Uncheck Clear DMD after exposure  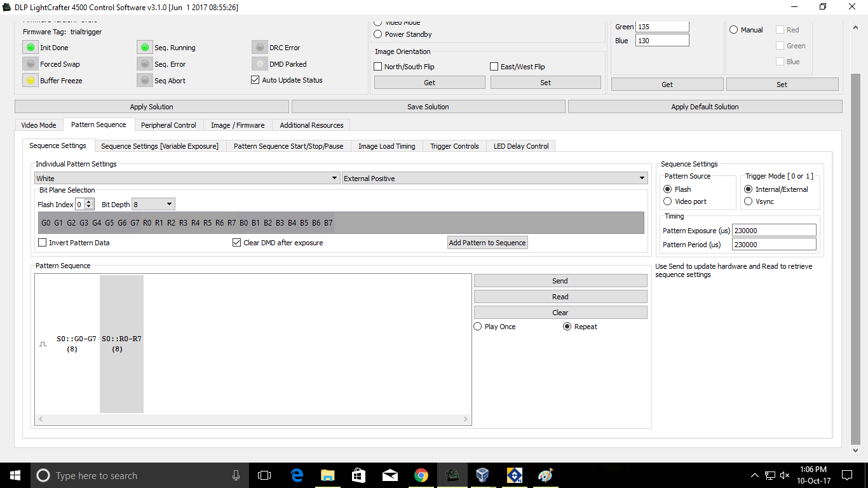pyautogui.click(x=237, y=243)
